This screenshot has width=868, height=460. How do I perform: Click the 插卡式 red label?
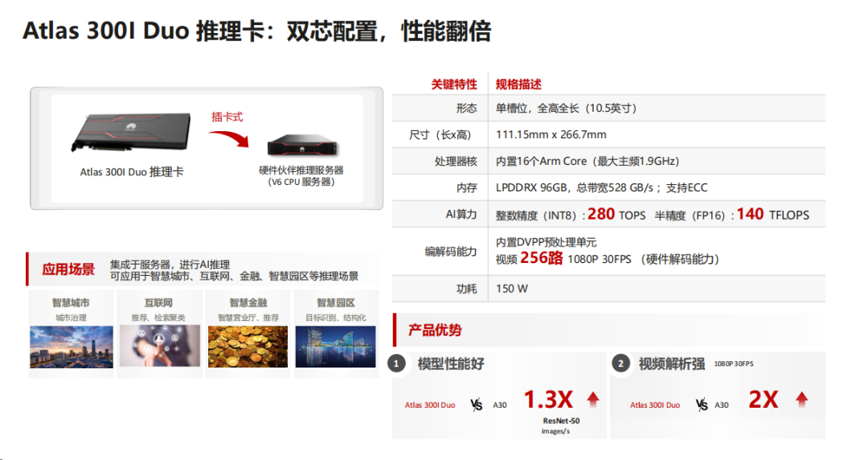(x=227, y=117)
